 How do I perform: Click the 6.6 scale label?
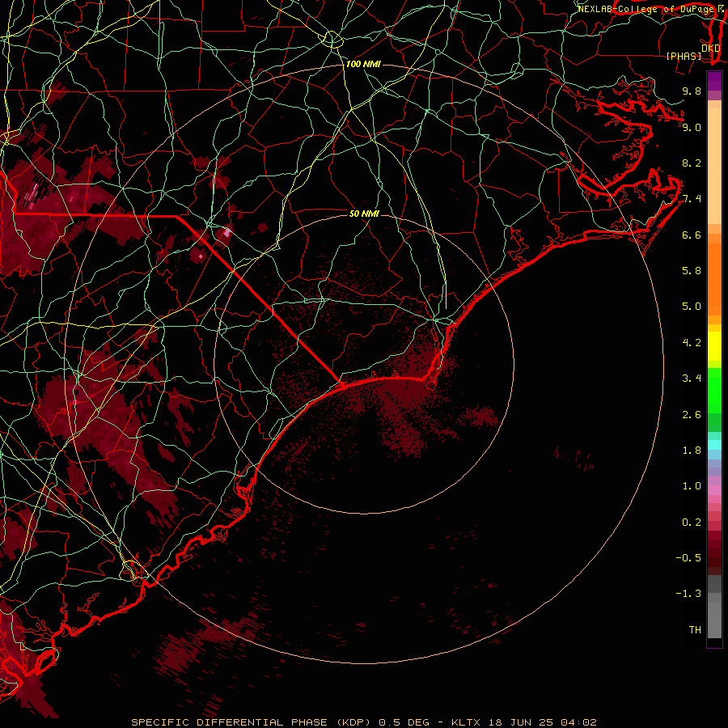coord(692,235)
